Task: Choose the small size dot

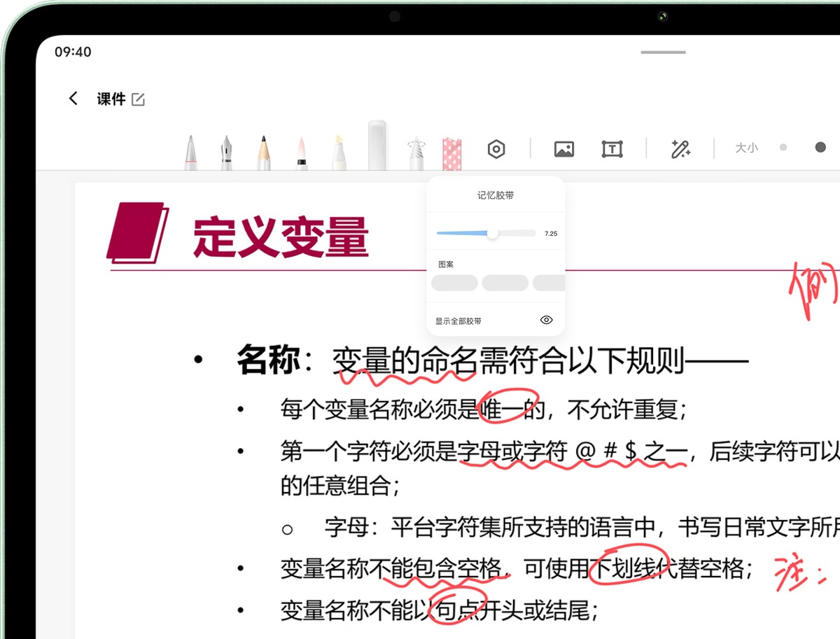Action: pos(783,148)
